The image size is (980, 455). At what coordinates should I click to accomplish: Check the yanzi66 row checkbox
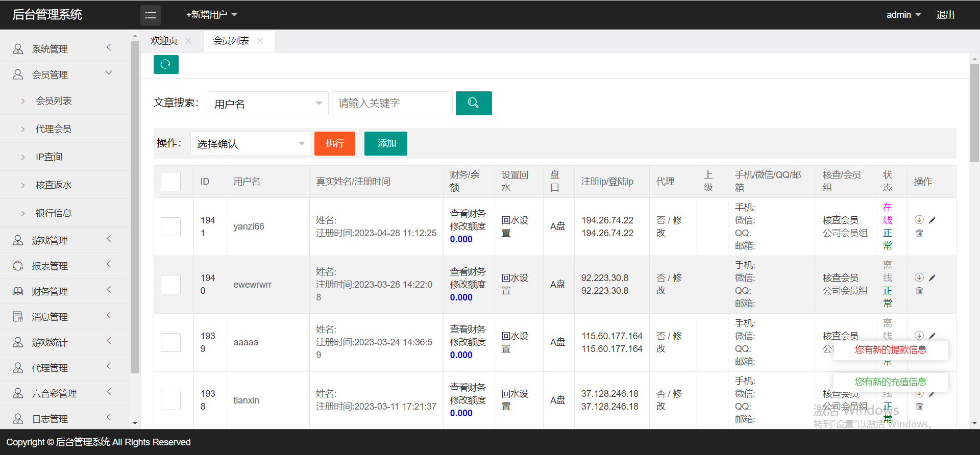click(170, 226)
